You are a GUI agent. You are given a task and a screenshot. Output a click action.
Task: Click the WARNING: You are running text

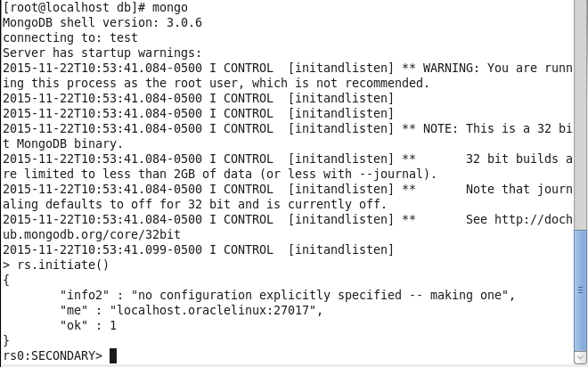pos(497,69)
